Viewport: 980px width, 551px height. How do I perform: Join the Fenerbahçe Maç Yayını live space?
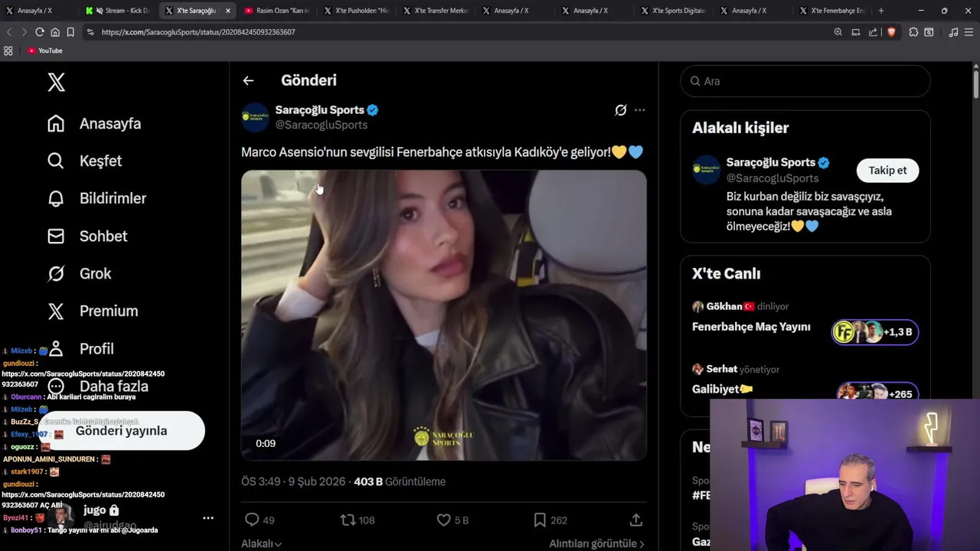pos(751,327)
